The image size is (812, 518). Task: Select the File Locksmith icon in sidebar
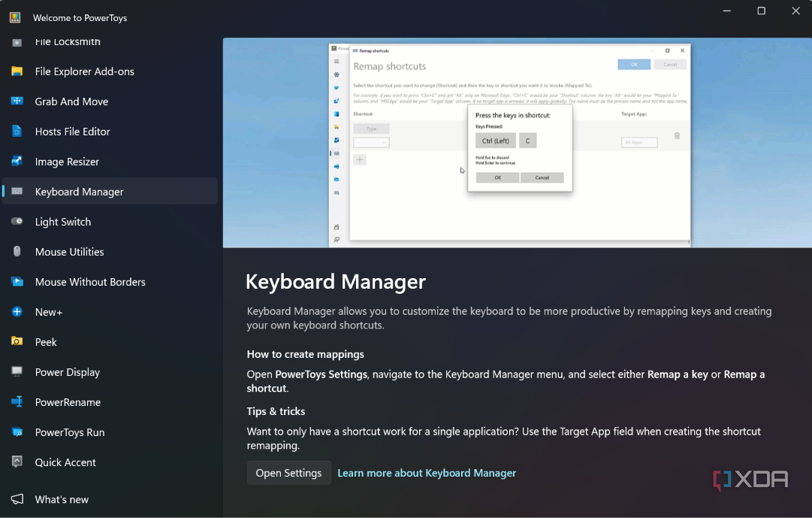point(17,42)
